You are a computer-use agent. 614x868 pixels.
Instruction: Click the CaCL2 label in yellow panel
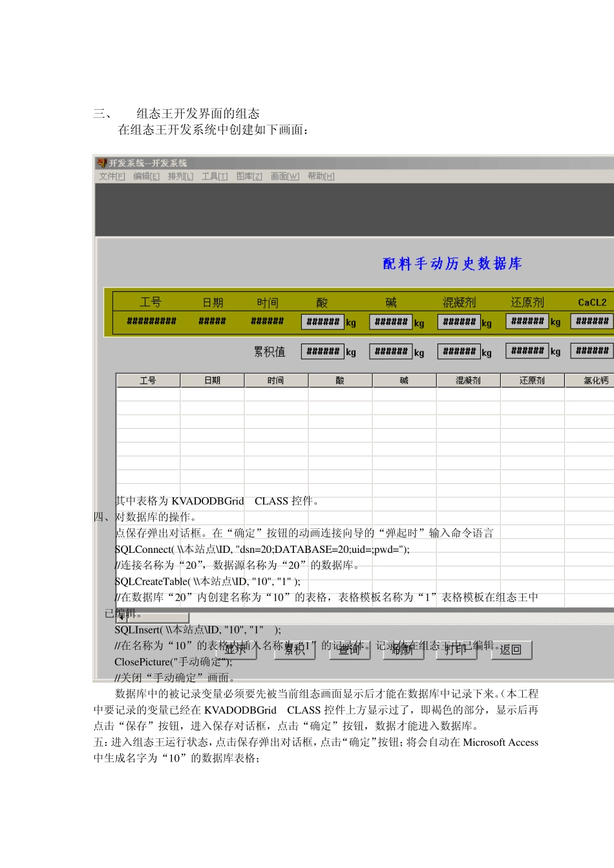tap(592, 302)
